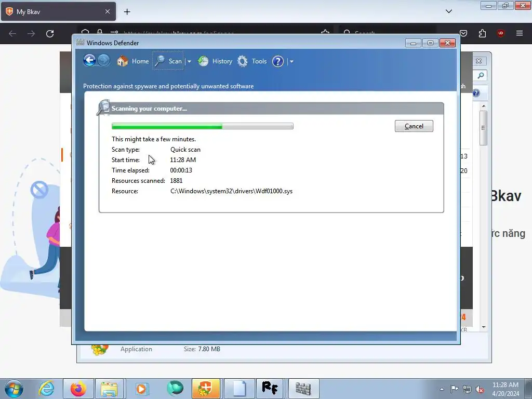Viewport: 532px width, 399px height.
Task: Click the scanned resource path Wdf01000.sys
Action: [x=231, y=191]
